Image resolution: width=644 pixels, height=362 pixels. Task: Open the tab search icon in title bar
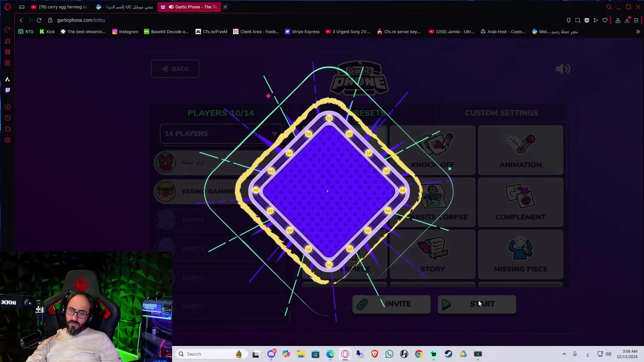coord(609,7)
